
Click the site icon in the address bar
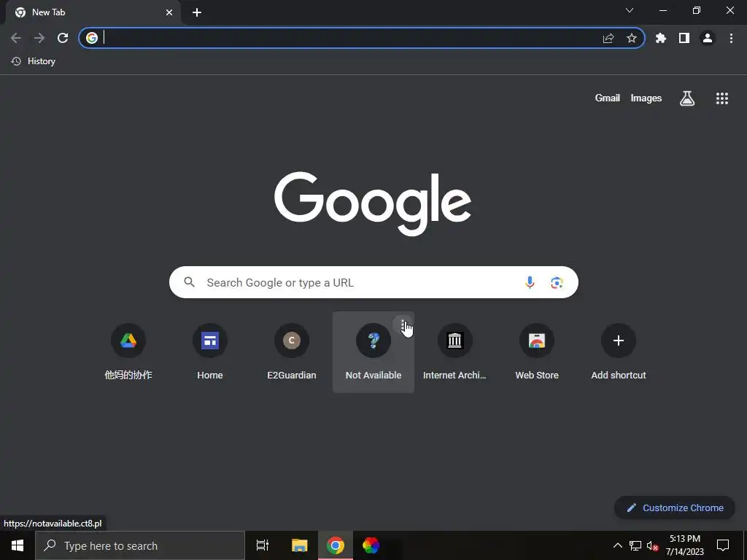pyautogui.click(x=92, y=38)
